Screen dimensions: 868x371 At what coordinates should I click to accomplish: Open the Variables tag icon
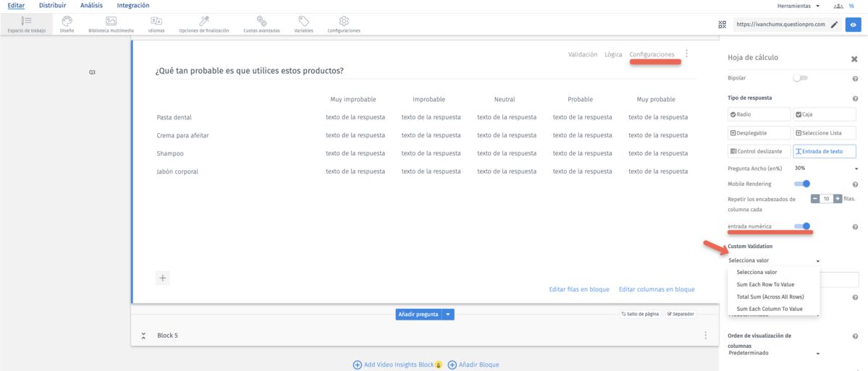pos(303,21)
